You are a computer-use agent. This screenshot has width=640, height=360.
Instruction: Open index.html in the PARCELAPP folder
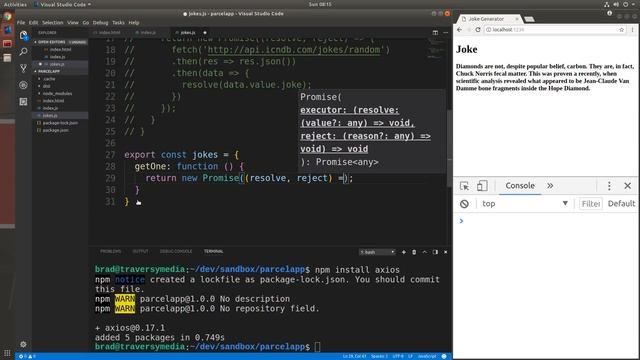coord(60,101)
